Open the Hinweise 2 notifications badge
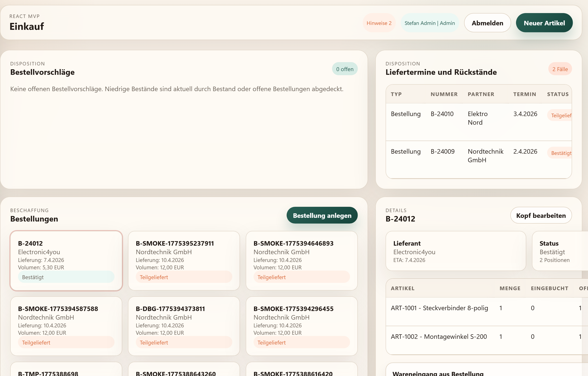588x376 pixels. (379, 23)
